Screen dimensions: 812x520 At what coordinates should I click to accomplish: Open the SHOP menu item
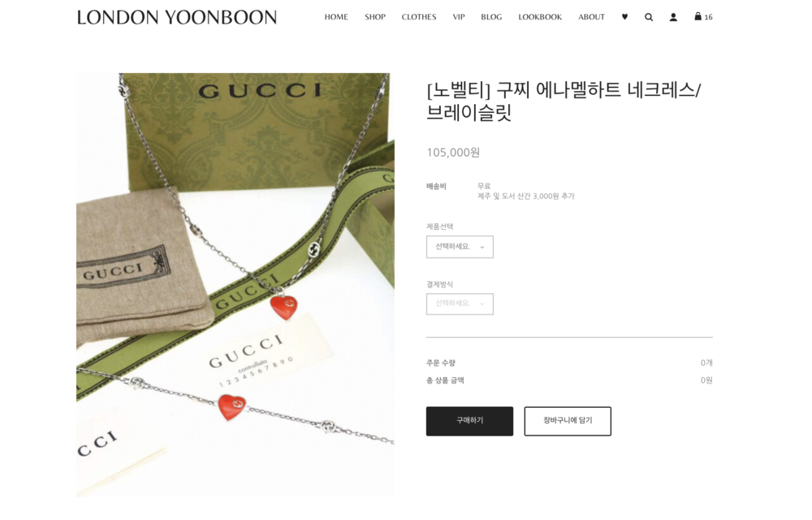pos(375,17)
